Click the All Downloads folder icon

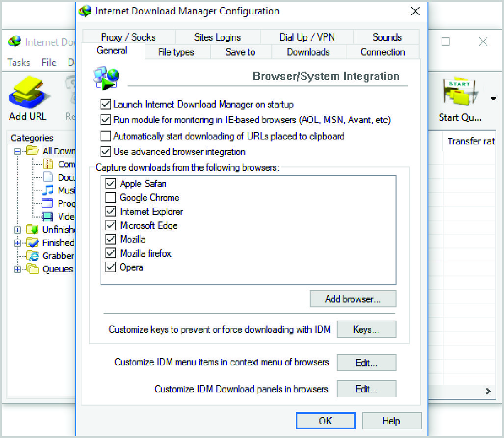(32, 151)
